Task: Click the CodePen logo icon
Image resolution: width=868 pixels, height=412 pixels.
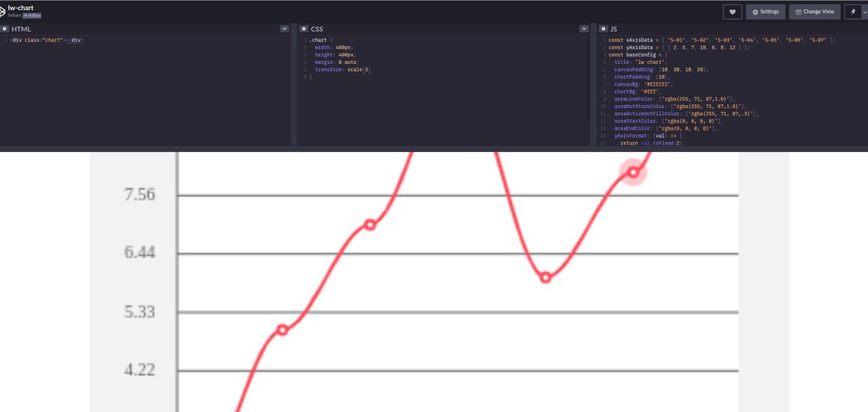Action: (3, 11)
